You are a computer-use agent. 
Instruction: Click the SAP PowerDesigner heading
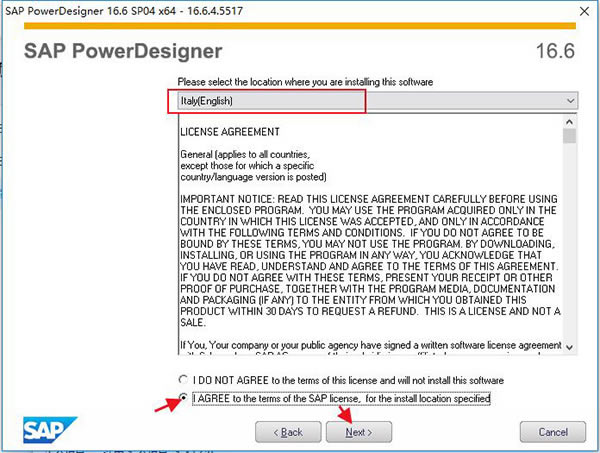pos(123,51)
